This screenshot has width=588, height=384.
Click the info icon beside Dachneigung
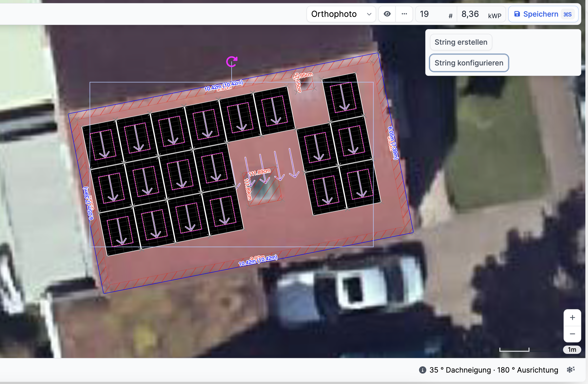(x=422, y=370)
